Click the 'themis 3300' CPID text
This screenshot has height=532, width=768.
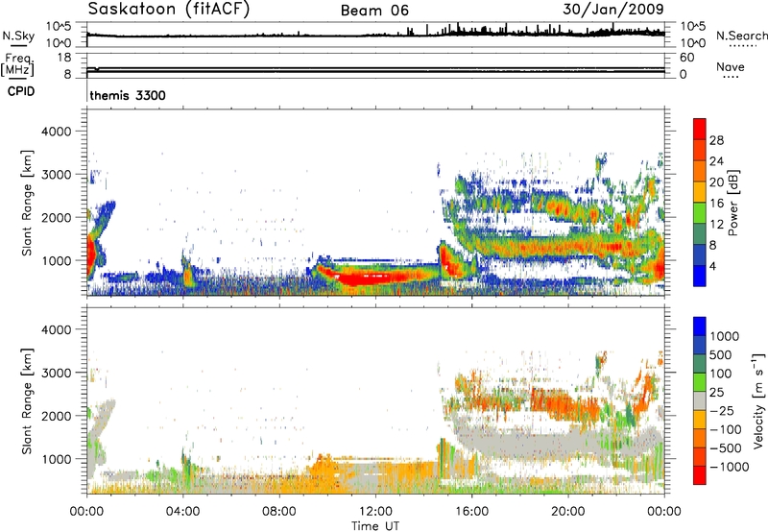coord(128,95)
